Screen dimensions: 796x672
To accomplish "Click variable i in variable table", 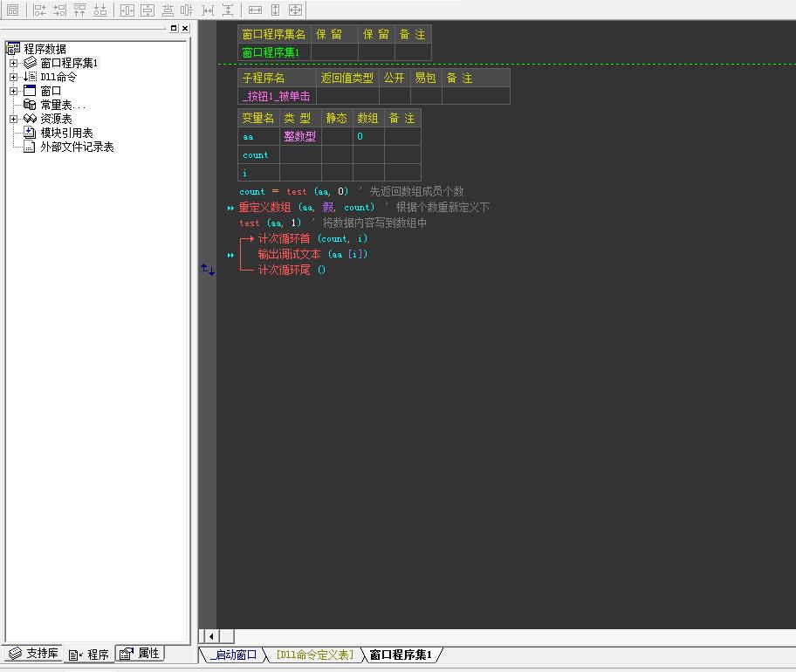I will pyautogui.click(x=244, y=173).
